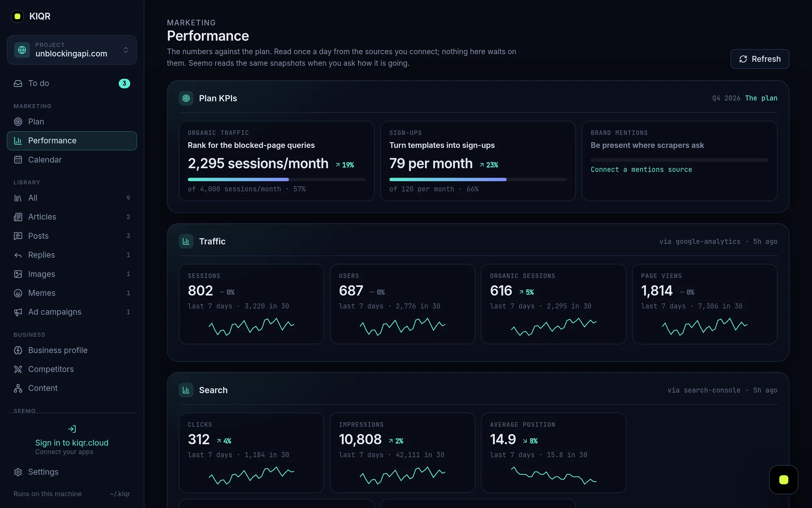
Task: Click the sign-in arrow icon
Action: 72,429
